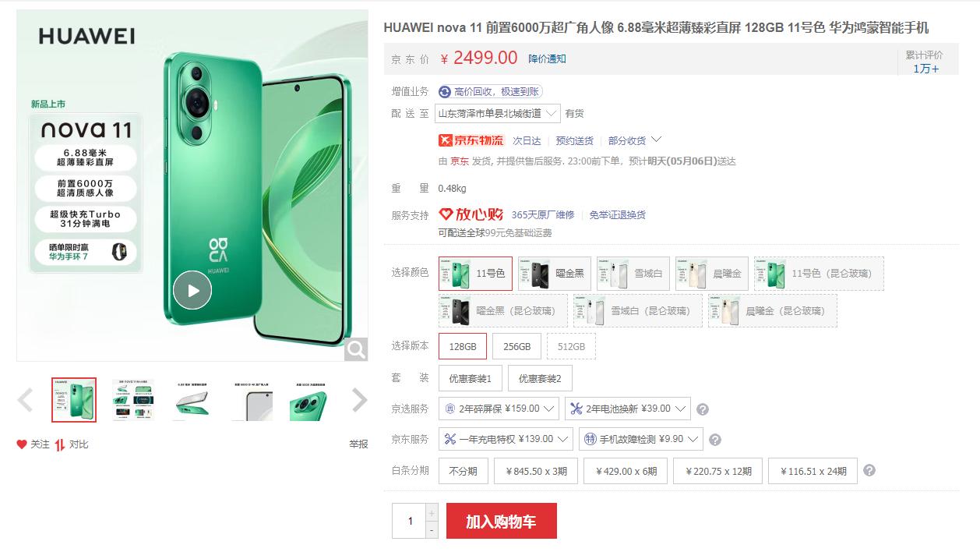Click the magnifier zoom icon on image
This screenshot has height=552, width=980.
coord(356,350)
